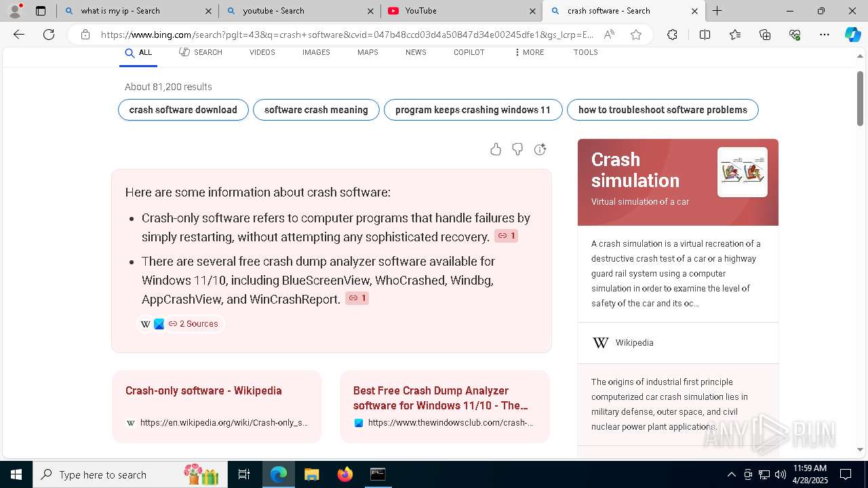
Task: Open first citation link badge
Action: (x=507, y=236)
